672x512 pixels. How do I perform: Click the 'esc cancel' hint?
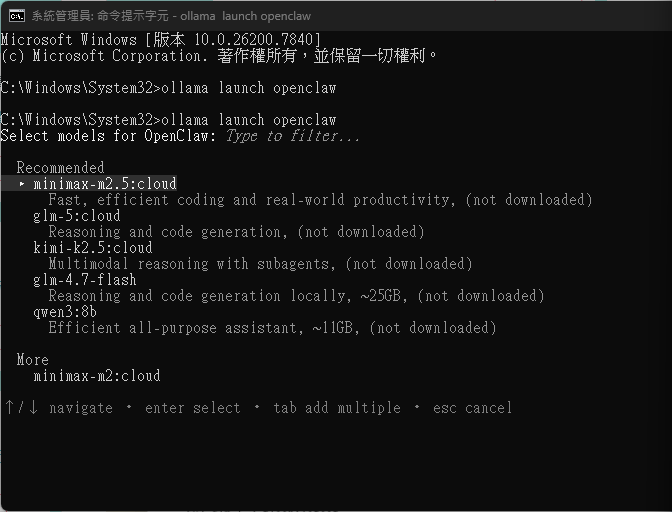pyautogui.click(x=472, y=408)
